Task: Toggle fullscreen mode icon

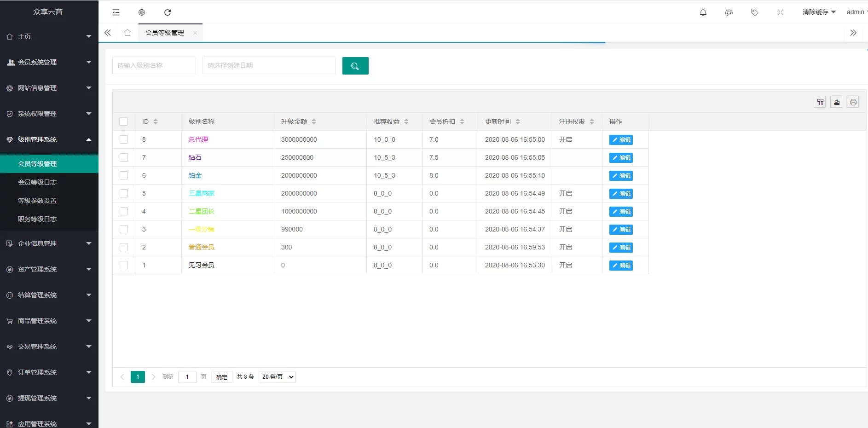Action: 780,12
